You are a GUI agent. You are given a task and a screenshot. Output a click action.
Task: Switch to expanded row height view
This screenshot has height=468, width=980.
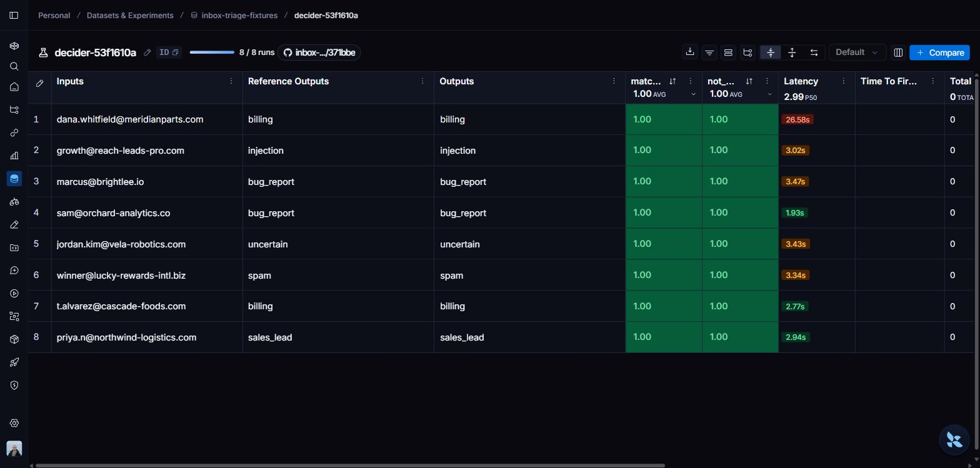(x=792, y=52)
